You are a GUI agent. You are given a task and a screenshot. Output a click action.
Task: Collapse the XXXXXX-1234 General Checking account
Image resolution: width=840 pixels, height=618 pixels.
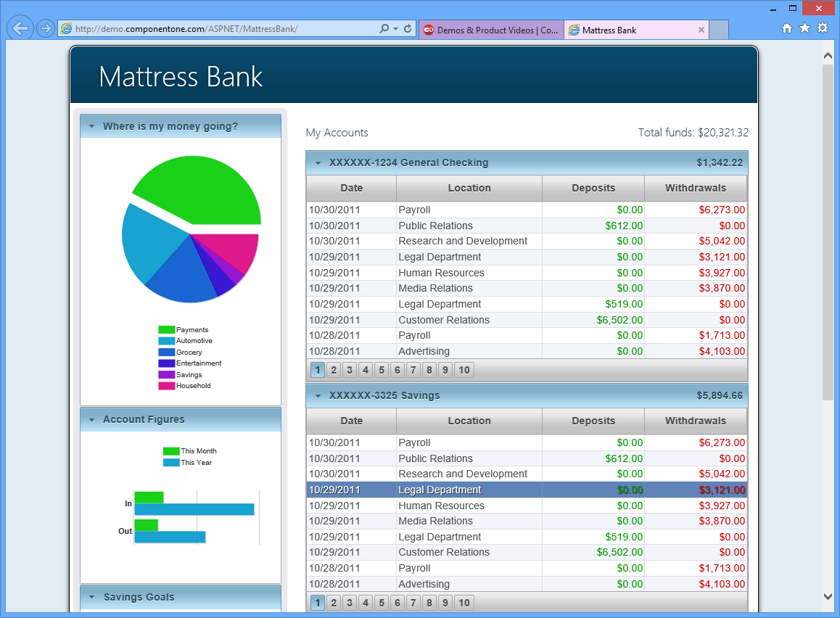pos(318,163)
